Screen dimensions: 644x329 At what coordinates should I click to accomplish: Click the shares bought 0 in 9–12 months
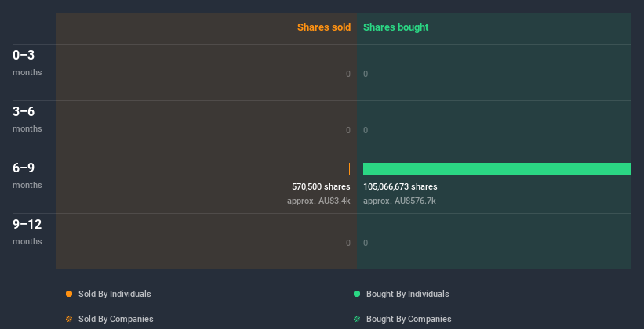366,243
